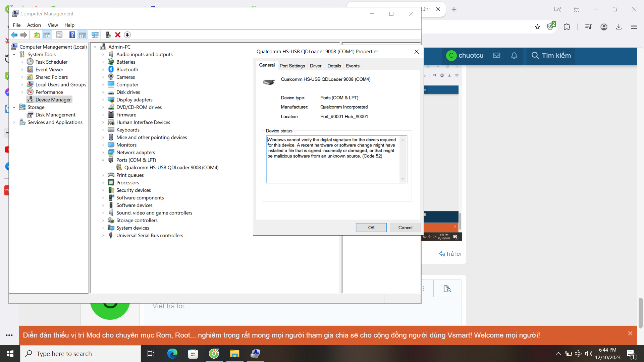Open the Action menu
Viewport: 644px width, 362px height.
click(x=34, y=25)
